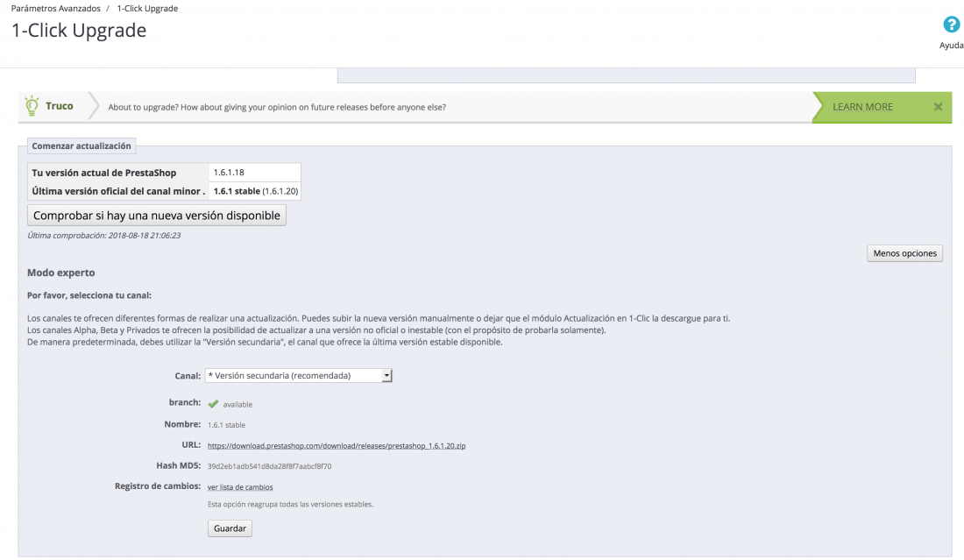Open the ver lista de cambios link
The image size is (964, 560).
240,487
